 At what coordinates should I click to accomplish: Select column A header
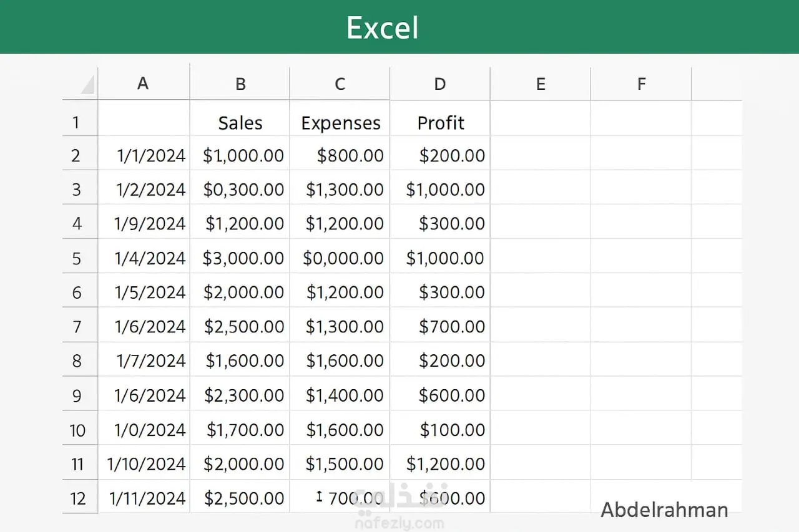tap(143, 84)
